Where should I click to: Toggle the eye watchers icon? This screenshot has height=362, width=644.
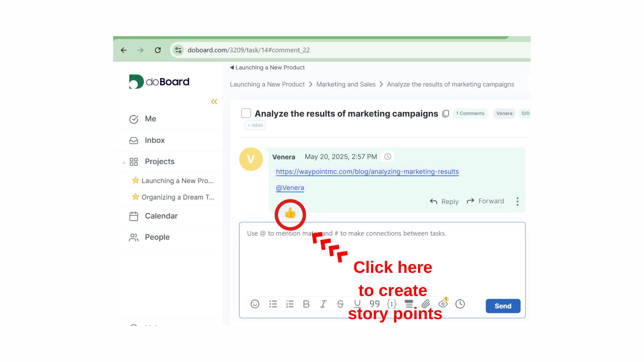tap(443, 304)
